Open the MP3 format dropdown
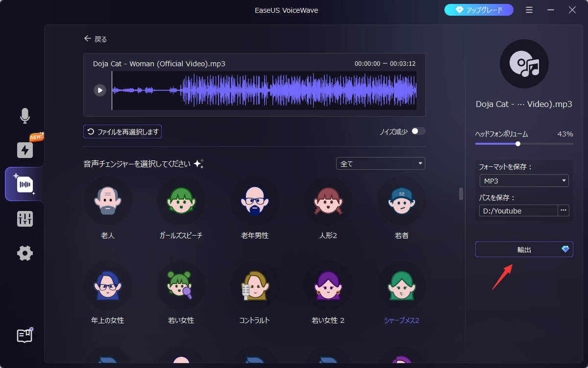The width and height of the screenshot is (588, 368). [524, 181]
